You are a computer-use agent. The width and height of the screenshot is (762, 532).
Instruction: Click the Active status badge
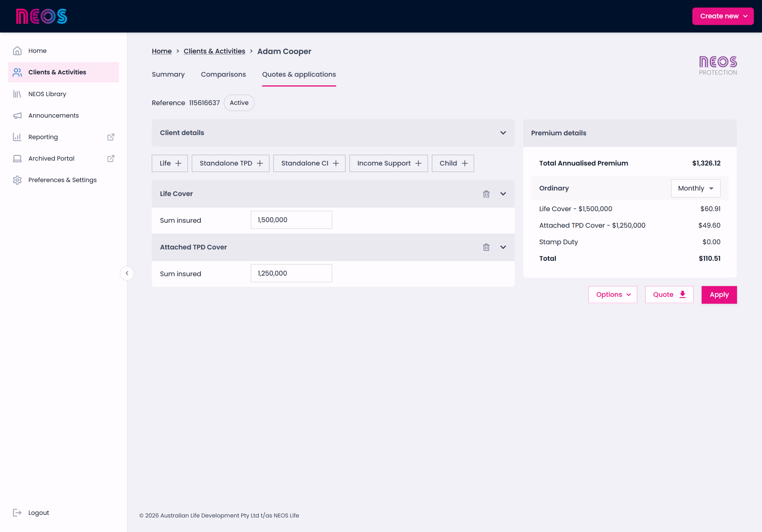239,103
